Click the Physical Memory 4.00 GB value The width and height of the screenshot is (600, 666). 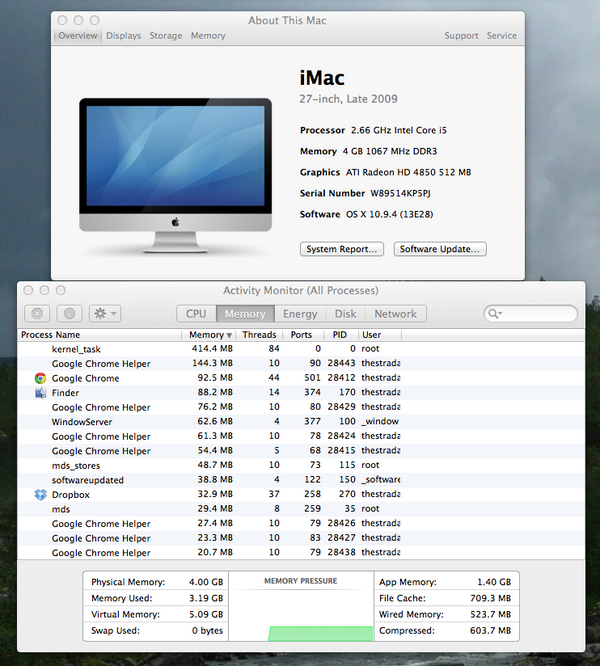click(206, 582)
